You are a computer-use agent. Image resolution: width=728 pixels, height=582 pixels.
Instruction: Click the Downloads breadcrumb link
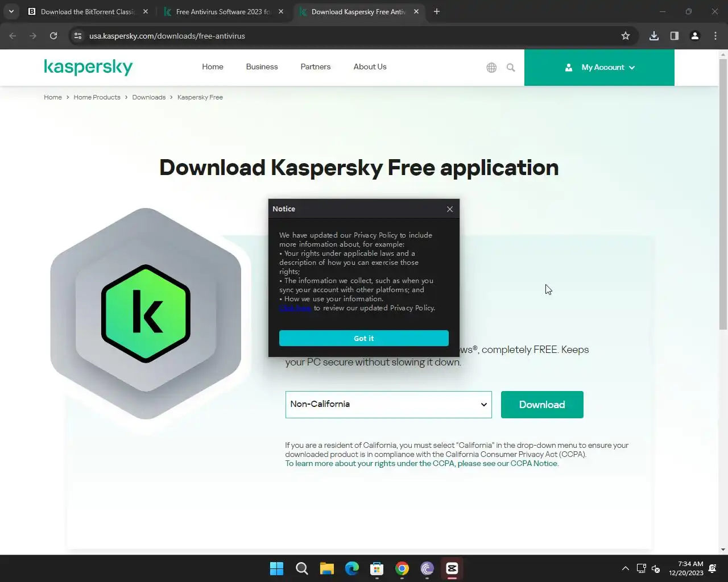coord(149,97)
